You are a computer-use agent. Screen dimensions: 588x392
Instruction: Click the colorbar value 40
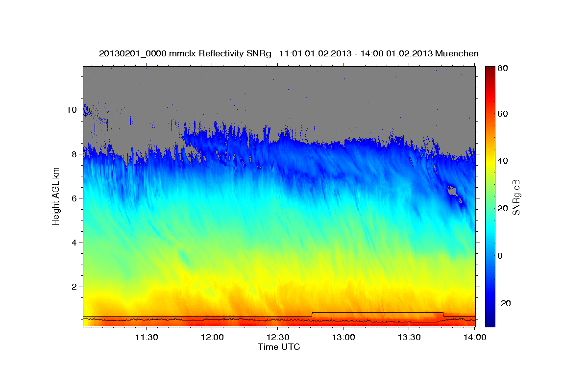coord(503,161)
